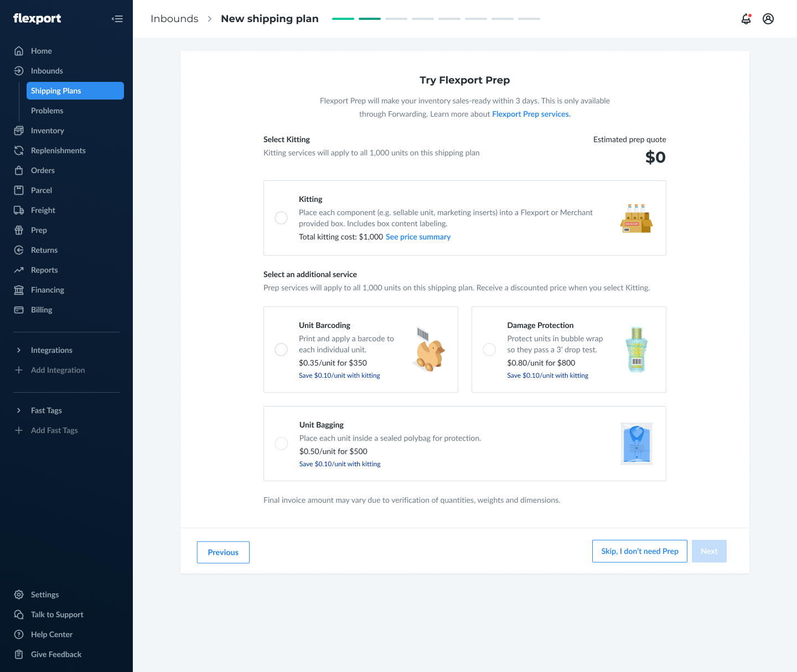This screenshot has height=672, width=797.
Task: Click the first green progress step bar
Action: tap(343, 19)
